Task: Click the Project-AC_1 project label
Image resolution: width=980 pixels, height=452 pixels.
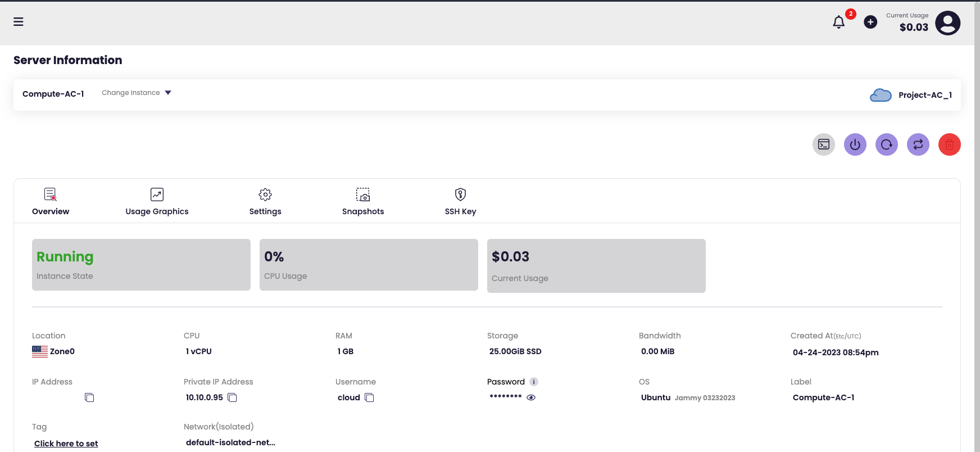Action: click(924, 95)
